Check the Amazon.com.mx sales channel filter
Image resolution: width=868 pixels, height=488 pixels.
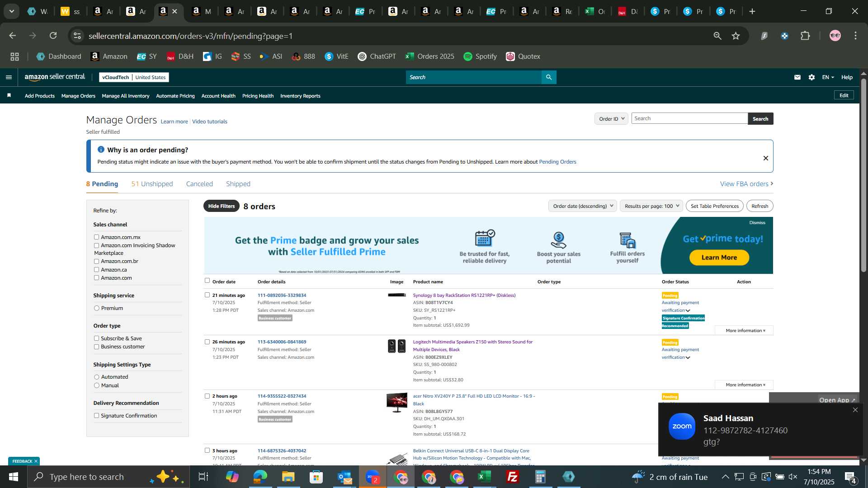(96, 237)
